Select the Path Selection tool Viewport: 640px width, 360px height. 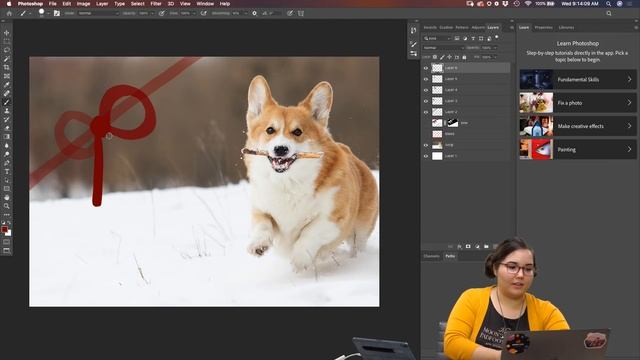point(7,180)
